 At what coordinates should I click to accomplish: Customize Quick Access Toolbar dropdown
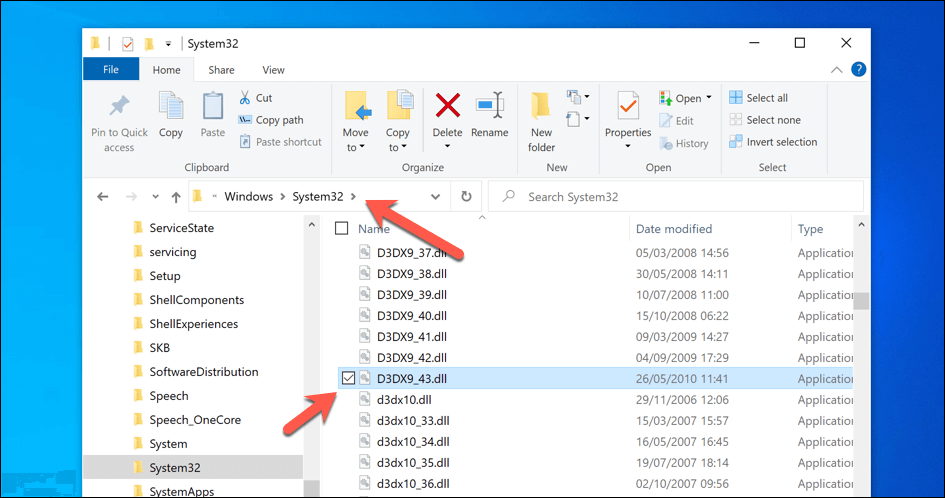point(168,44)
